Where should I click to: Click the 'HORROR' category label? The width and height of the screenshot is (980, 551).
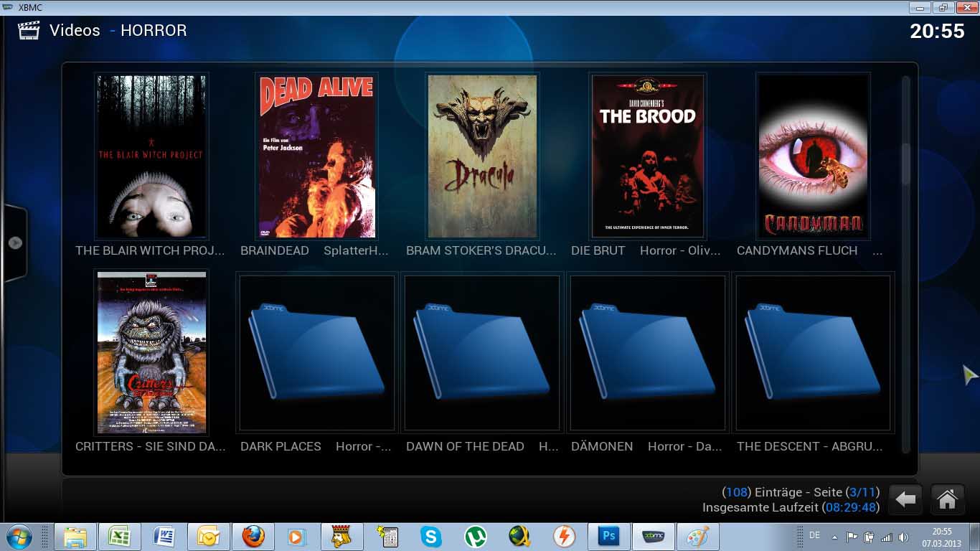point(154,31)
